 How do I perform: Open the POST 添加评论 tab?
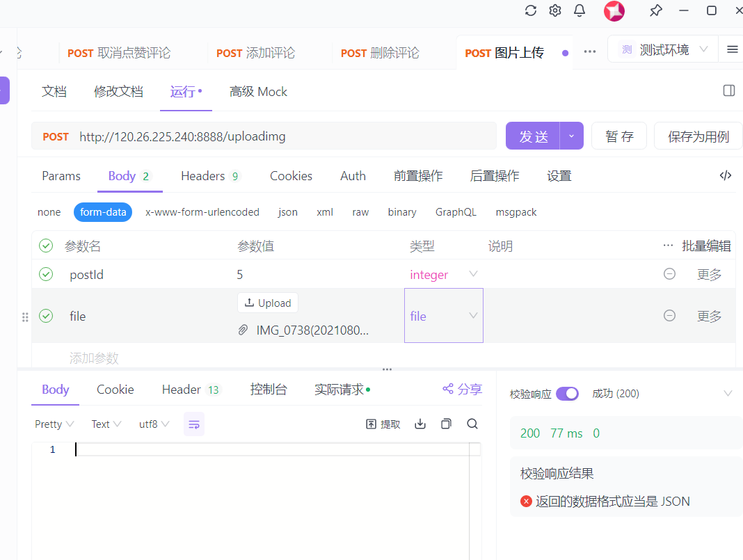coord(255,53)
